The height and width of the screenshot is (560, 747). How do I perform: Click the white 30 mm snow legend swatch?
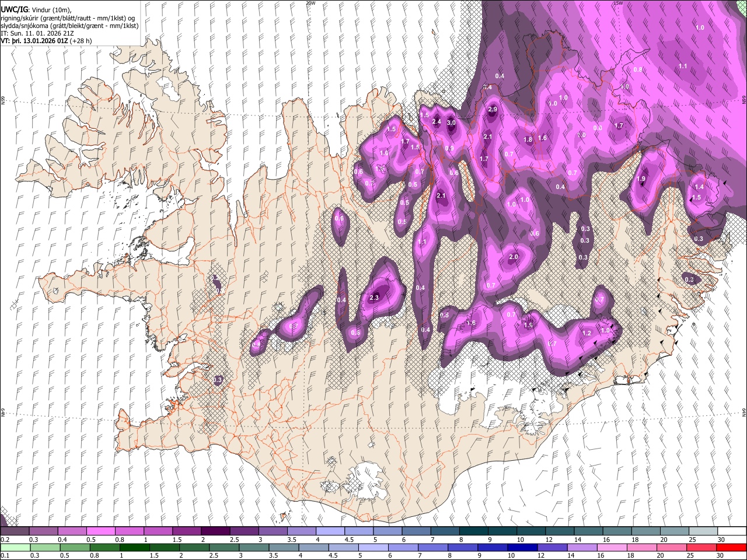tap(732, 531)
